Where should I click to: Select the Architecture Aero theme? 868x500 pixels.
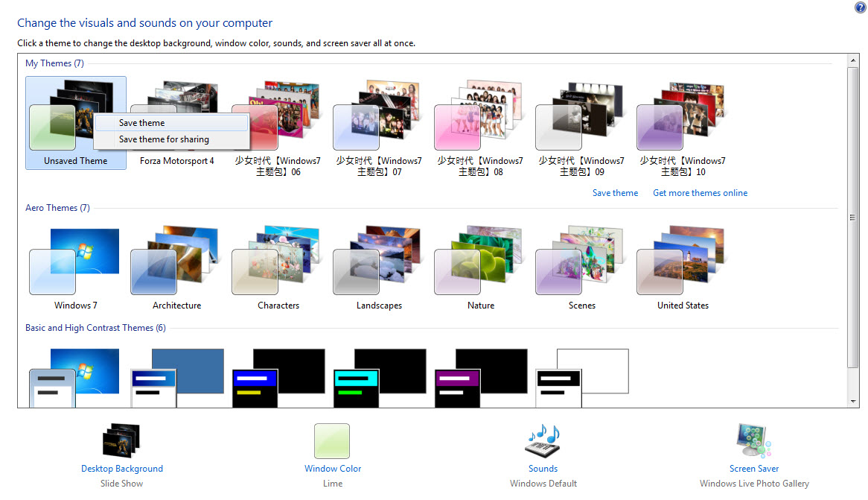(x=176, y=269)
